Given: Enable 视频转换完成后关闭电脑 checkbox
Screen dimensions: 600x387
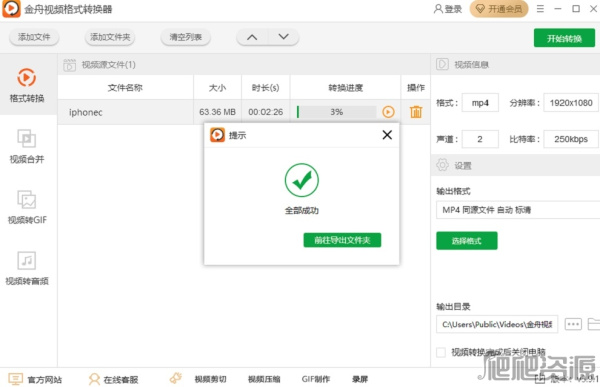Looking at the screenshot, I should click(441, 352).
